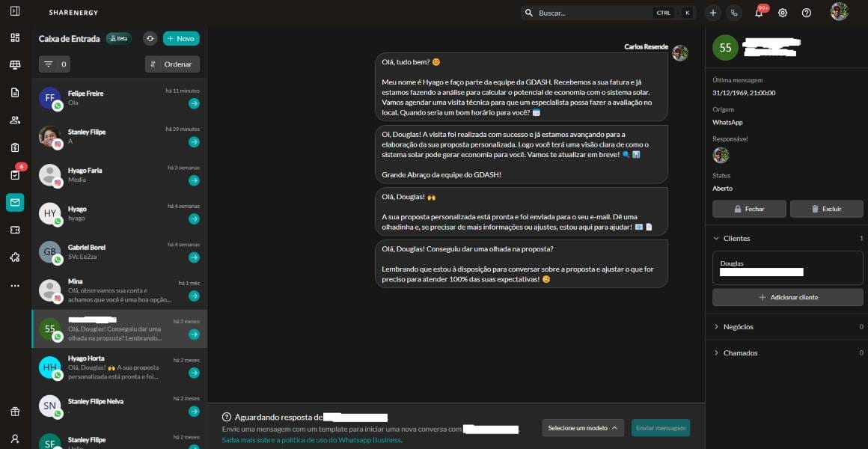The image size is (868, 449).
Task: Open the inbox mail icon in sidebar
Action: pyautogui.click(x=15, y=202)
